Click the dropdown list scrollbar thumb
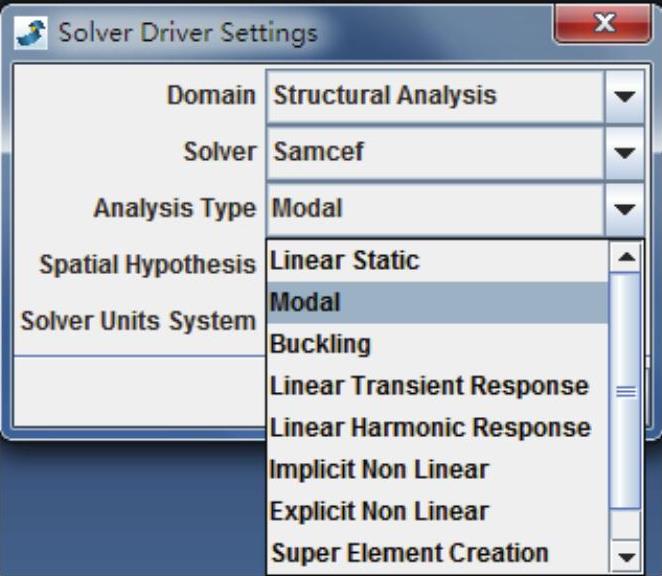662x576 pixels. click(x=626, y=393)
